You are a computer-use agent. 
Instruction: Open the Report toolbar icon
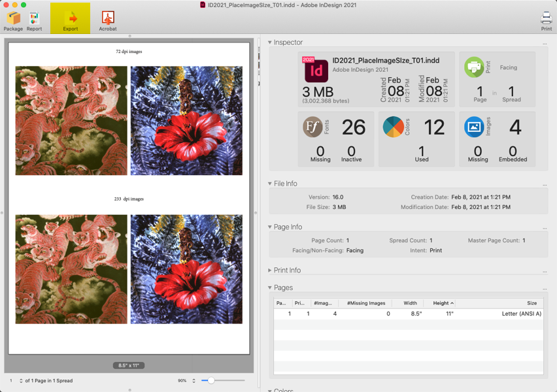pos(34,18)
